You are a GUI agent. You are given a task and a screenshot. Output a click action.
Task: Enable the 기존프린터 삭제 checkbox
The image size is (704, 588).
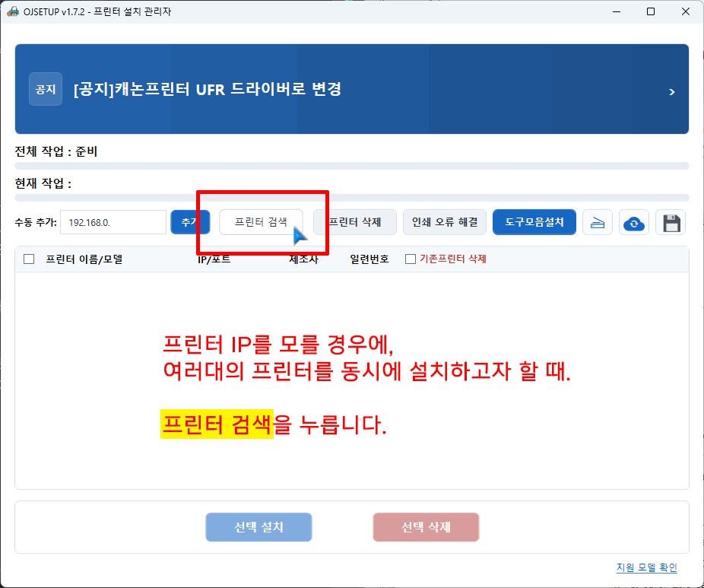411,259
